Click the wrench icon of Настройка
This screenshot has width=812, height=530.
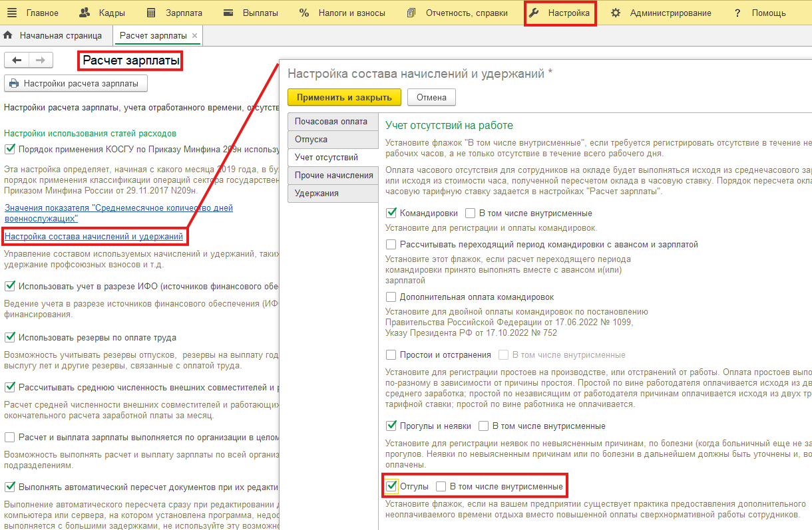533,13
